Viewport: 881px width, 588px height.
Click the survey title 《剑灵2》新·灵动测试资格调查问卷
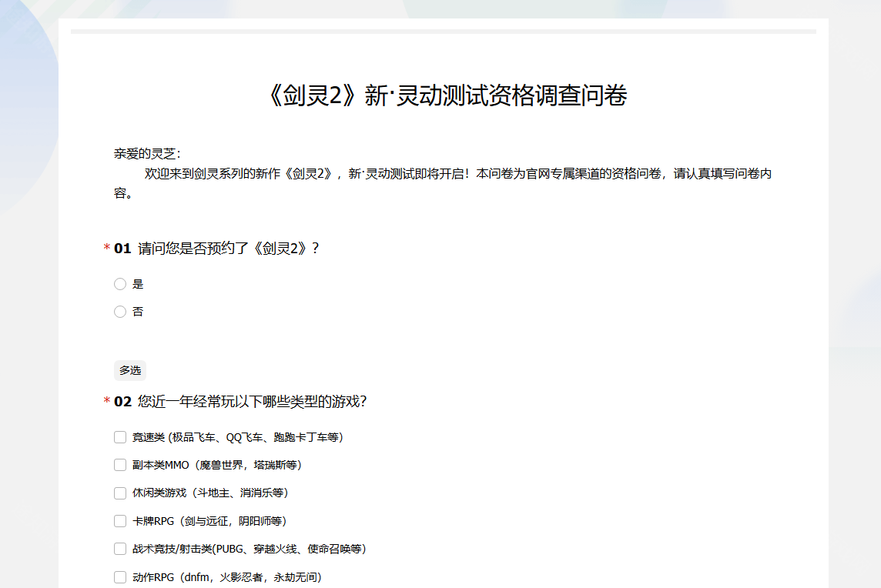click(x=440, y=94)
